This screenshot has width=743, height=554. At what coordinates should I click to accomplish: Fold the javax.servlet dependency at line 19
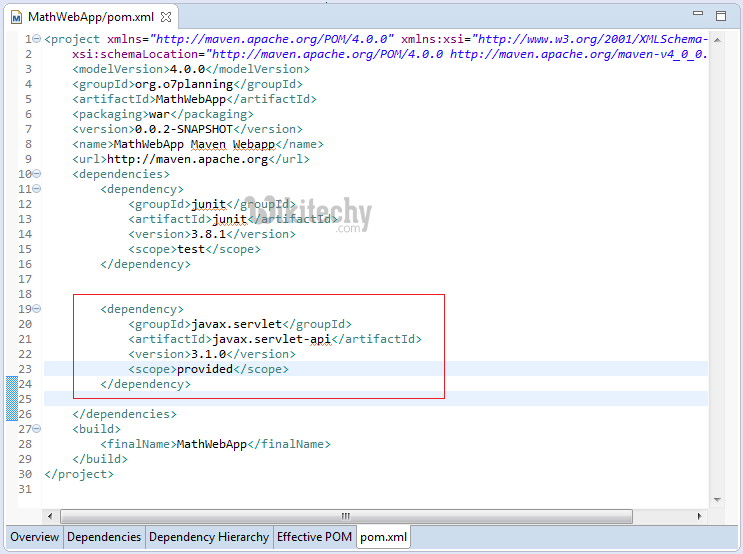[x=37, y=309]
